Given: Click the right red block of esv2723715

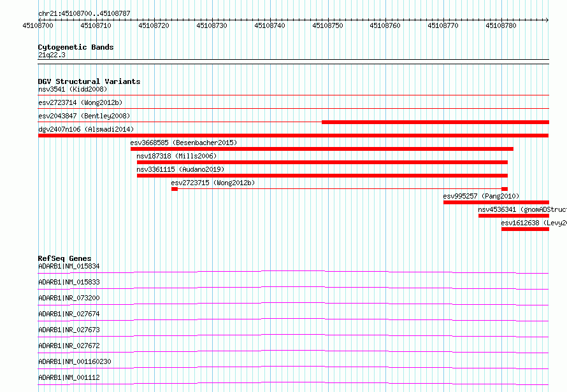Looking at the screenshot, I should 505,189.
